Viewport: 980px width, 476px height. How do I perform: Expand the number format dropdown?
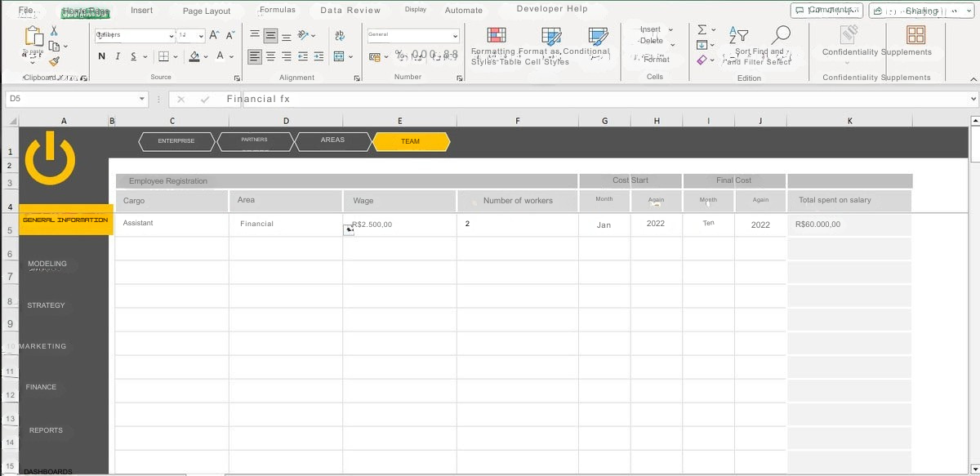(455, 36)
